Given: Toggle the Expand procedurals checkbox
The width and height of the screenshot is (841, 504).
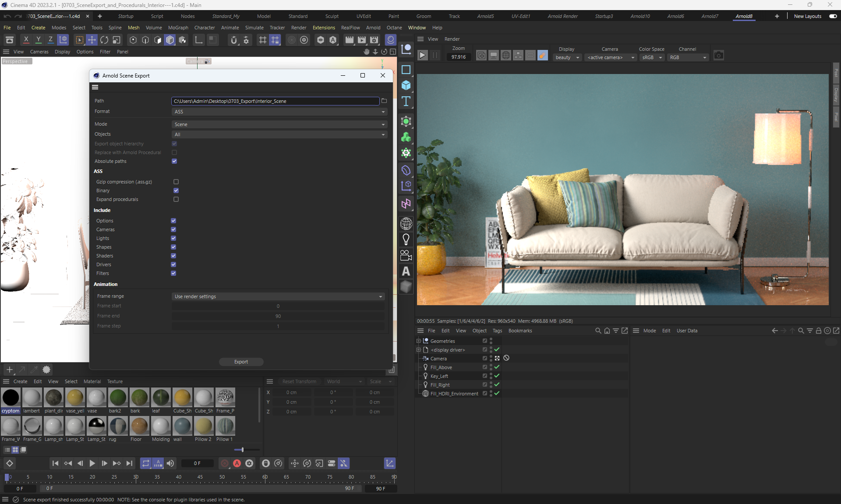Looking at the screenshot, I should [176, 199].
